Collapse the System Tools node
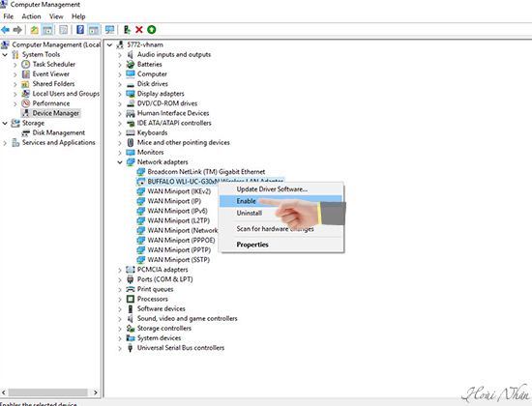 point(5,54)
